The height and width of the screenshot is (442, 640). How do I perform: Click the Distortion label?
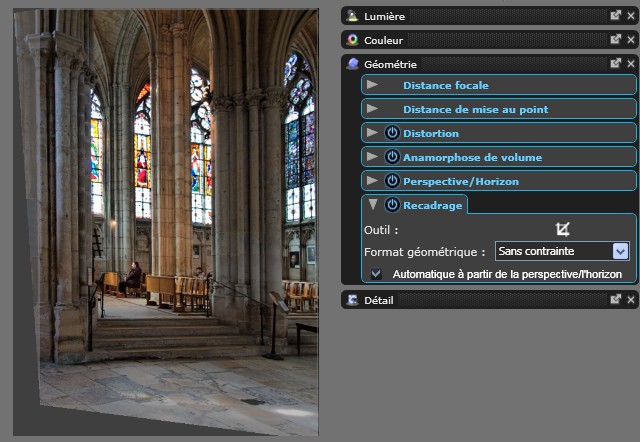[431, 133]
